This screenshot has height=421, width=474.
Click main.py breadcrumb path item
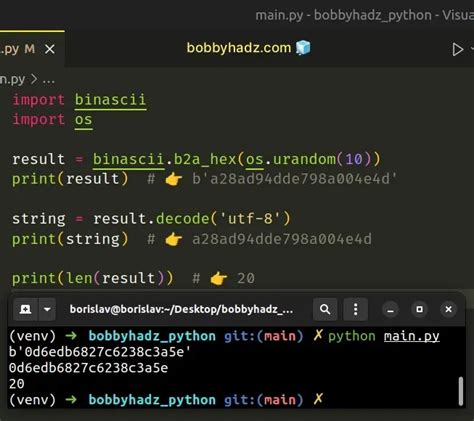pyautogui.click(x=12, y=80)
